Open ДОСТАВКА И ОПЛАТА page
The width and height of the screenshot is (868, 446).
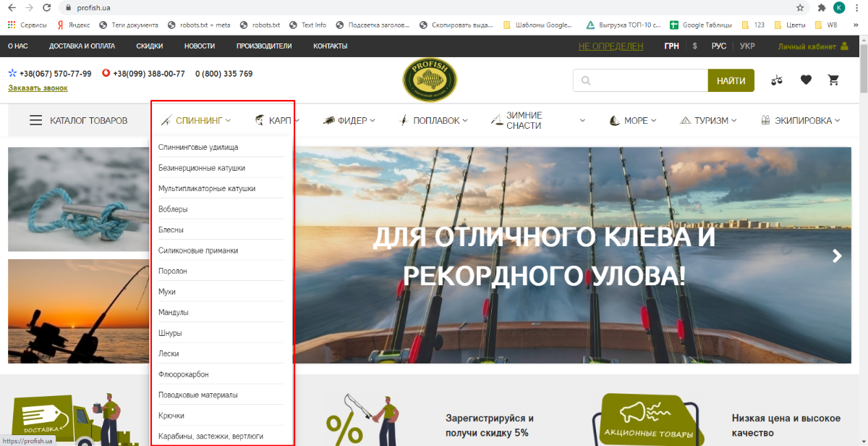(82, 46)
